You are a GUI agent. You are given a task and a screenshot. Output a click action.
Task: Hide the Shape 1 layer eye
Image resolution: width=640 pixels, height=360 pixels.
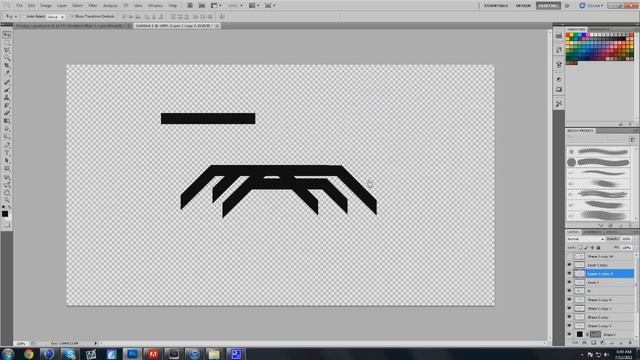pyautogui.click(x=569, y=334)
